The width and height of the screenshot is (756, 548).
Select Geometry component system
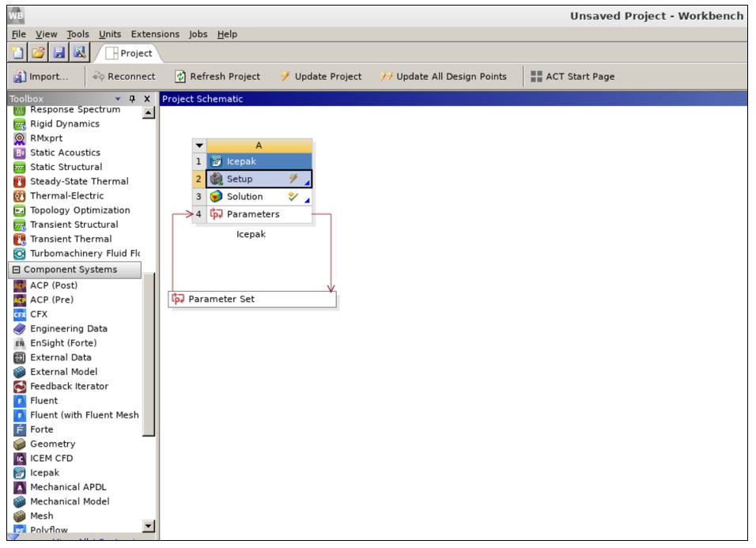tap(52, 444)
